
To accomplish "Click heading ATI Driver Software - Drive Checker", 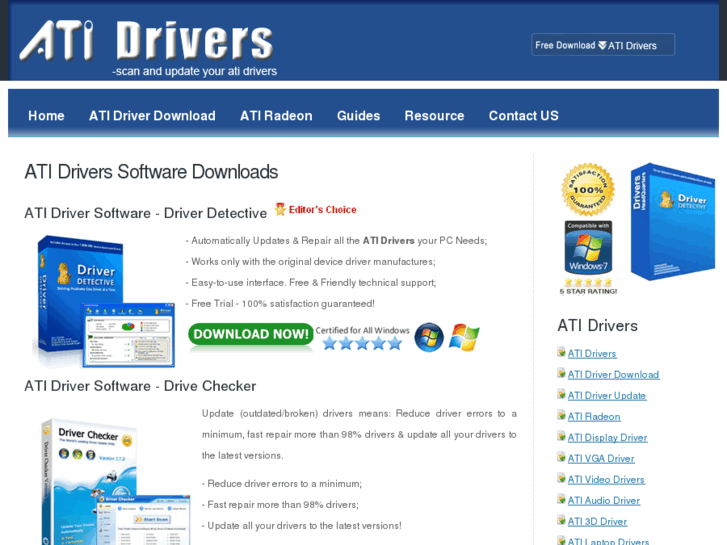I will click(x=140, y=386).
